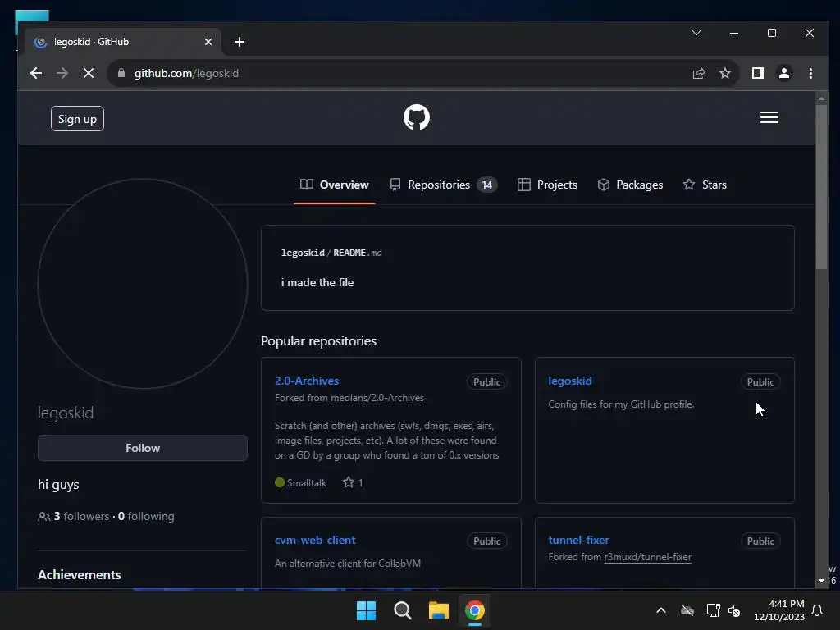This screenshot has height=630, width=840.
Task: Click 'An alternative client for CollabVM' text
Action: click(348, 564)
